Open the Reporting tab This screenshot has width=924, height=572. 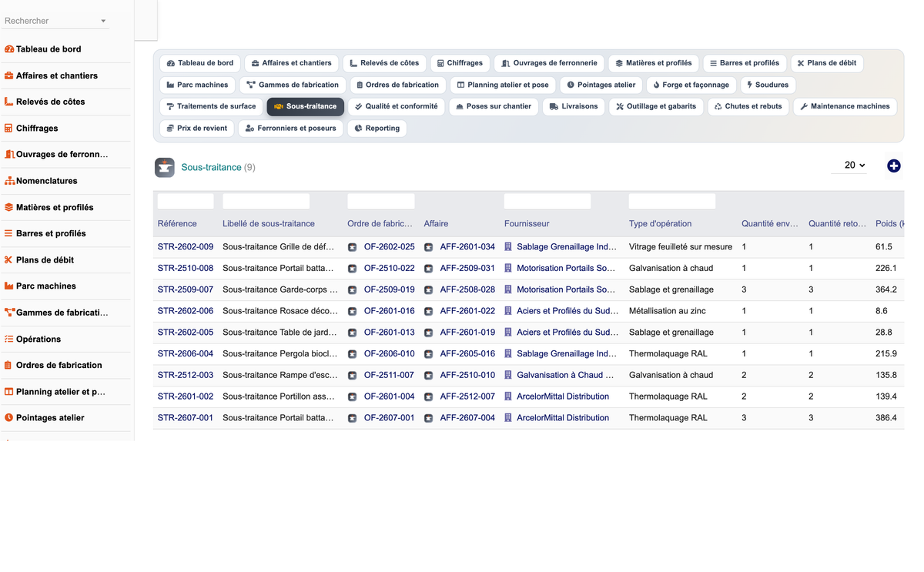click(377, 128)
